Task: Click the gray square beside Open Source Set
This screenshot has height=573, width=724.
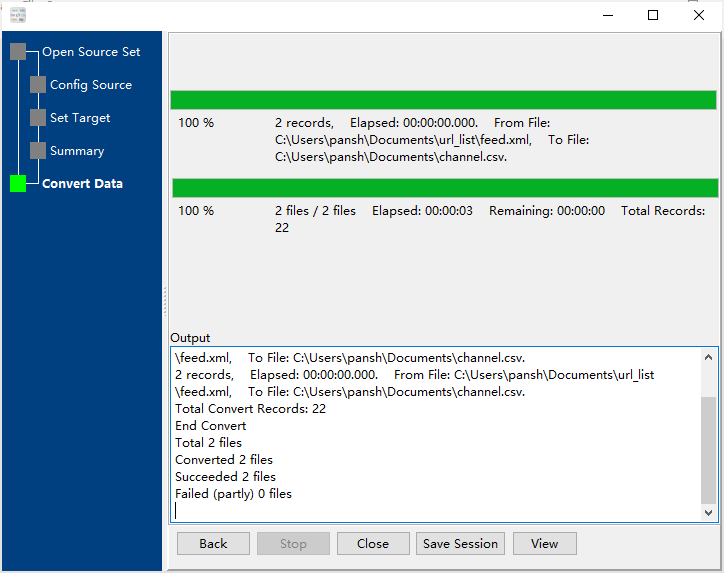Action: pos(18,52)
